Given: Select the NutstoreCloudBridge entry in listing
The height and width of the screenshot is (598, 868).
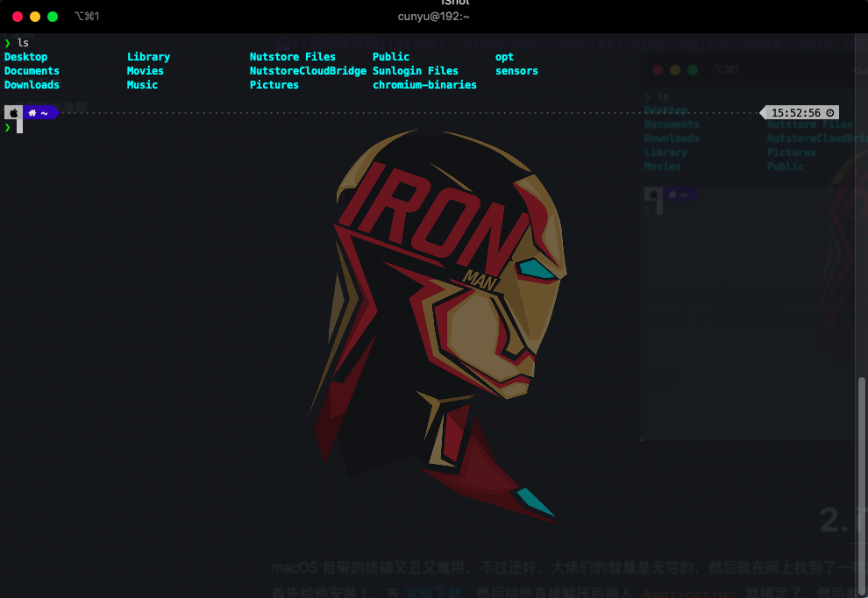Looking at the screenshot, I should tap(308, 71).
